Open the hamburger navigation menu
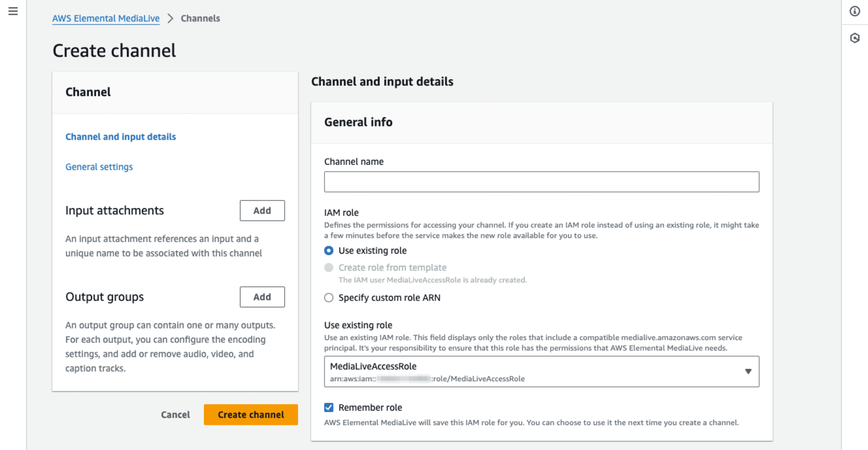 (13, 11)
